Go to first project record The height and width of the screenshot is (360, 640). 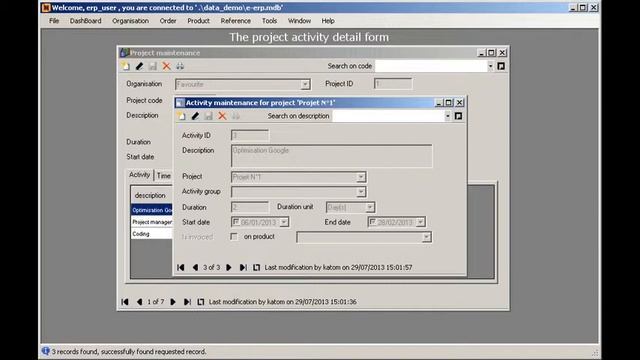tap(125, 302)
